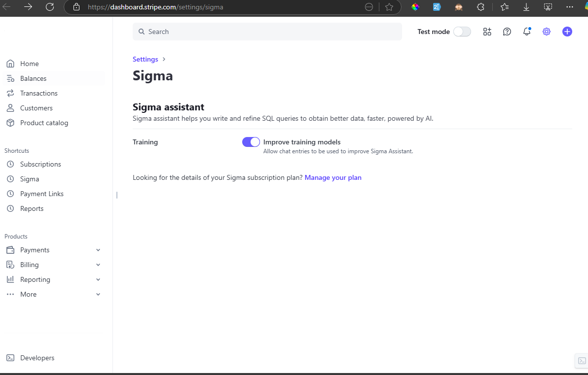This screenshot has width=588, height=375.
Task: Click the Billing invoice icon
Action: point(10,265)
